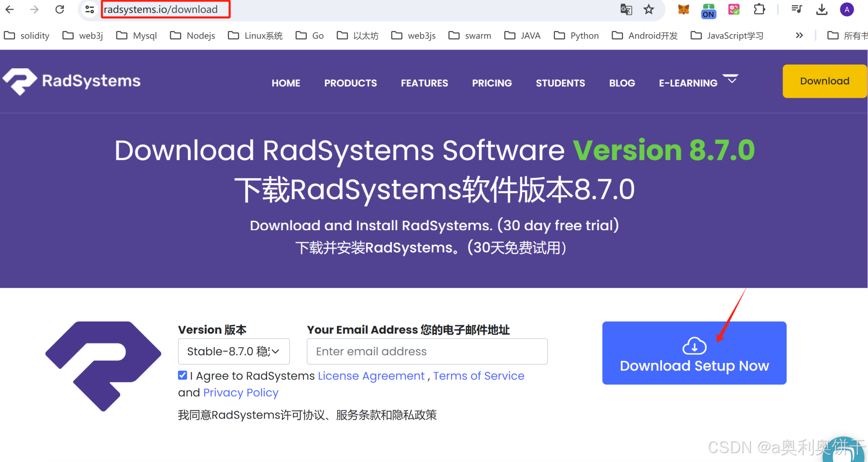Open the PRICING menu item
The width and height of the screenshot is (868, 462).
[492, 83]
